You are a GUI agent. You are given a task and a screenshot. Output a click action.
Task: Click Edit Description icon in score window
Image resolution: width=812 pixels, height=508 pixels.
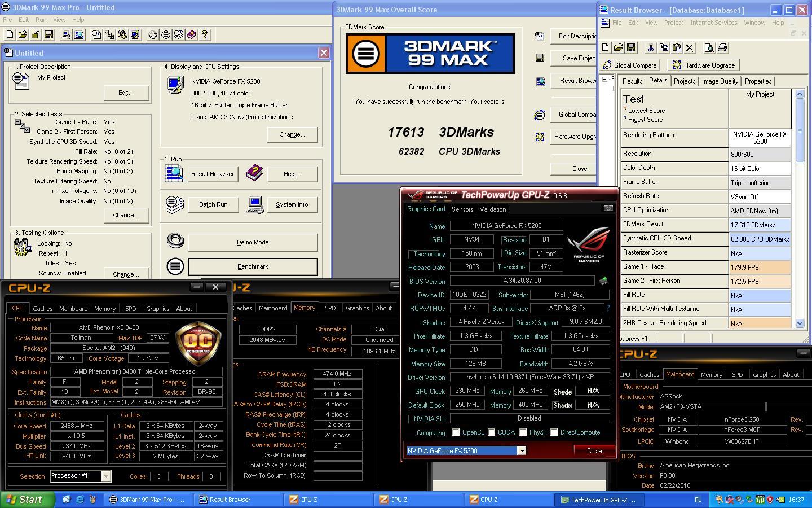(540, 36)
